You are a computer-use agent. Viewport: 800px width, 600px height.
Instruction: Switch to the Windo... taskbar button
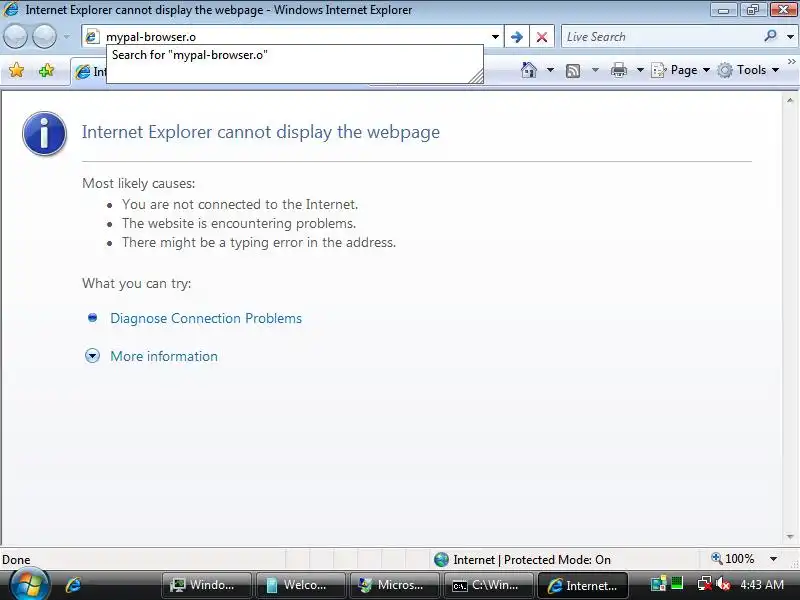(x=206, y=585)
